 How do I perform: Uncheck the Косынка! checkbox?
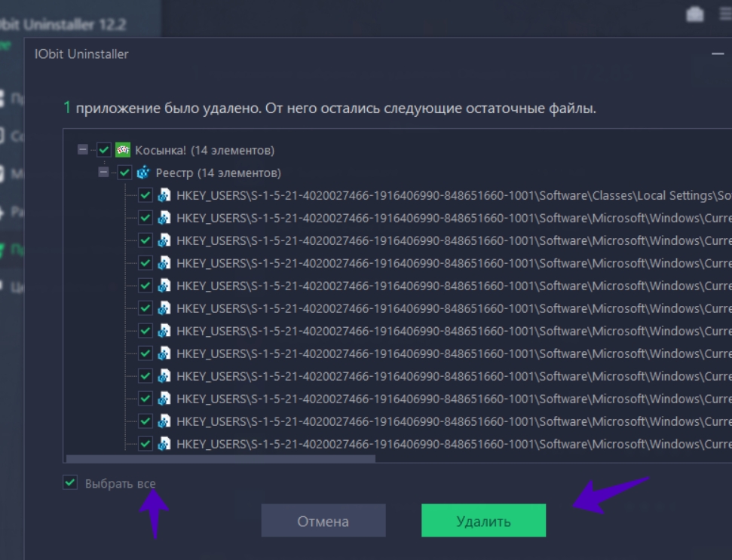[x=103, y=150]
